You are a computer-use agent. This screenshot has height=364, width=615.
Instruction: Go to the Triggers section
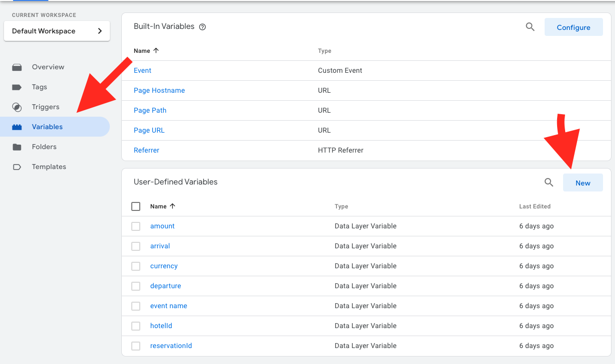coord(45,107)
